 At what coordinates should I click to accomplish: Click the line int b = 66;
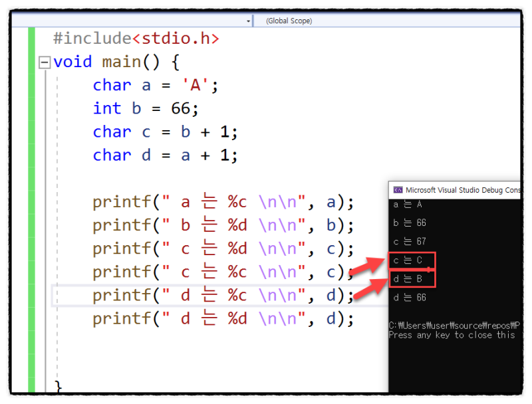click(146, 108)
